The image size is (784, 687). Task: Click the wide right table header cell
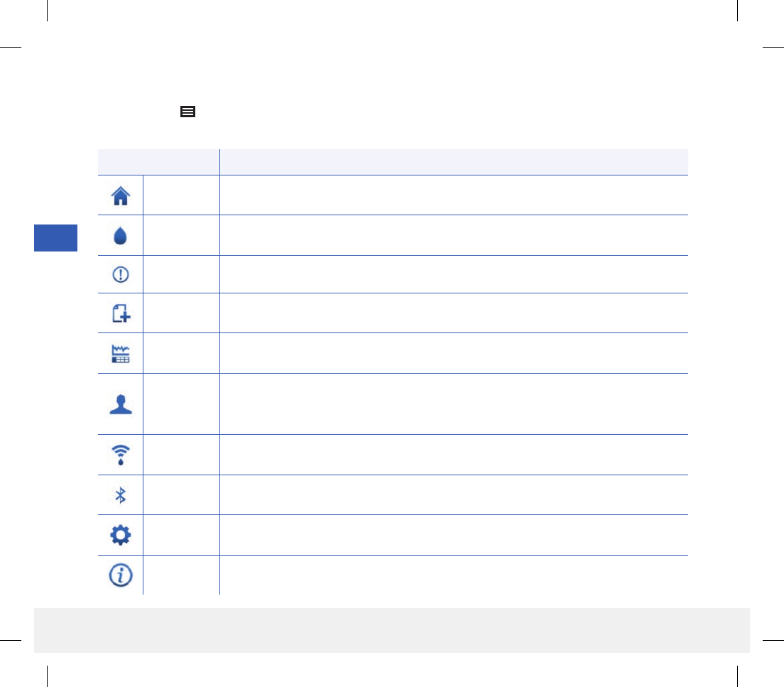click(453, 162)
